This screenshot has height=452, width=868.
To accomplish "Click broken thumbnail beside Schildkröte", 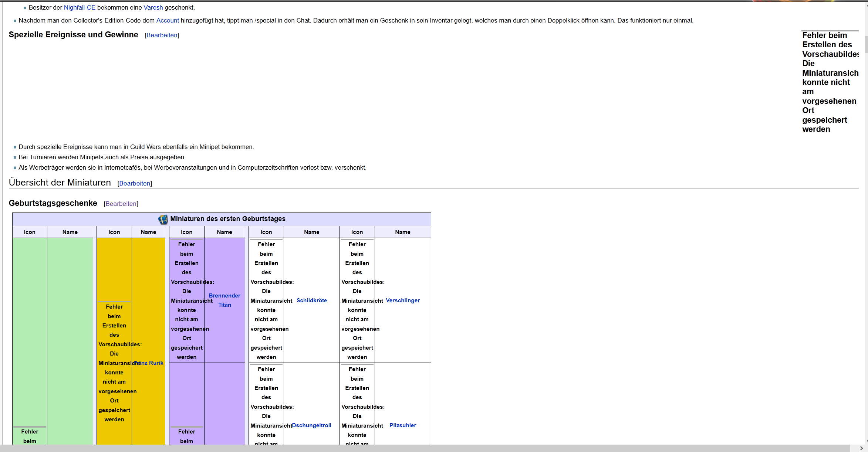I will (266, 300).
